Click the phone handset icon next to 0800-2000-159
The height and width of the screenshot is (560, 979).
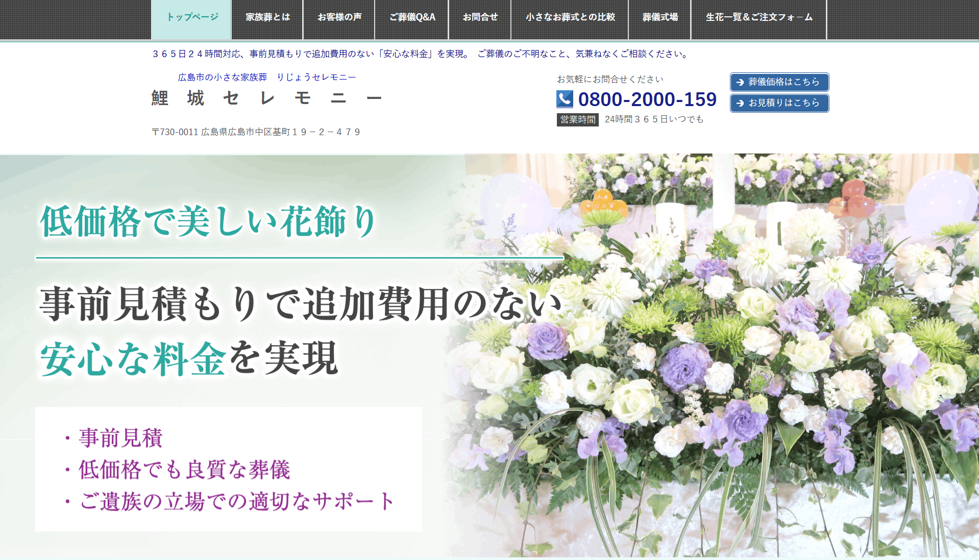pos(564,99)
